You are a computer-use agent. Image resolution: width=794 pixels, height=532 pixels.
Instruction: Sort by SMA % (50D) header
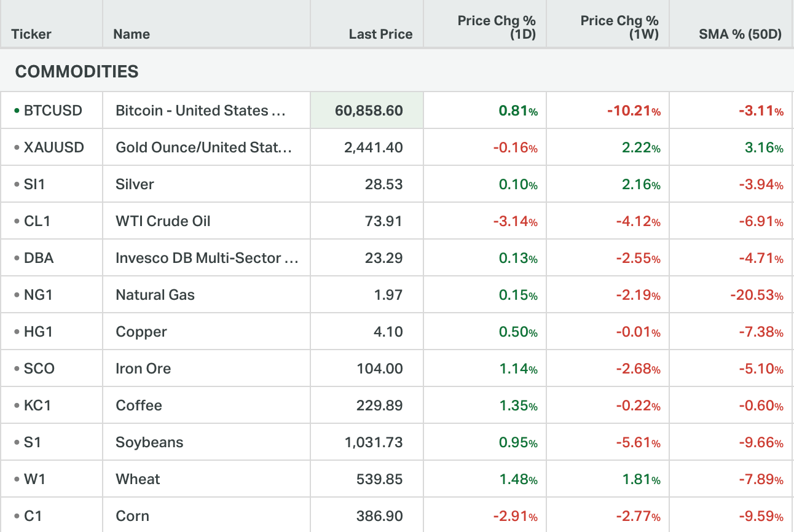[x=740, y=34]
